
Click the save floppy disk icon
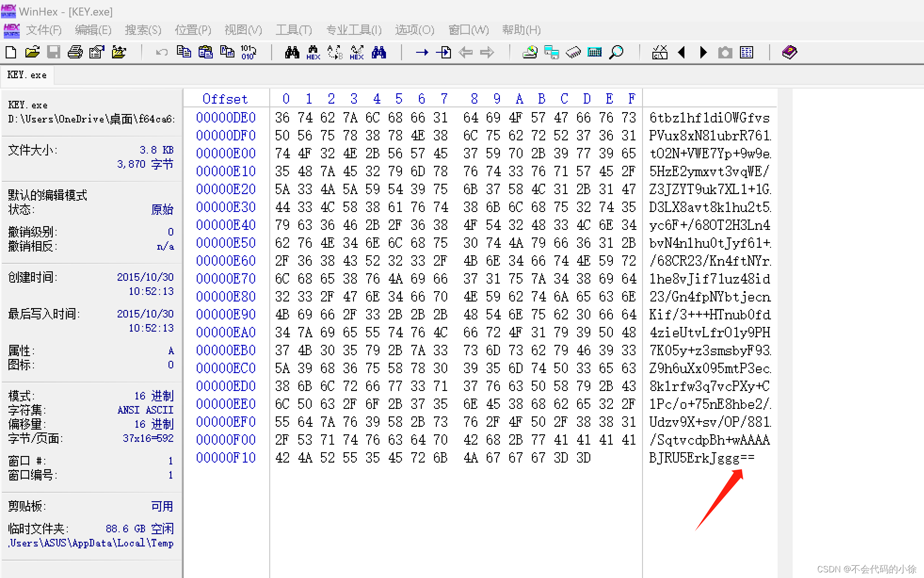(54, 52)
